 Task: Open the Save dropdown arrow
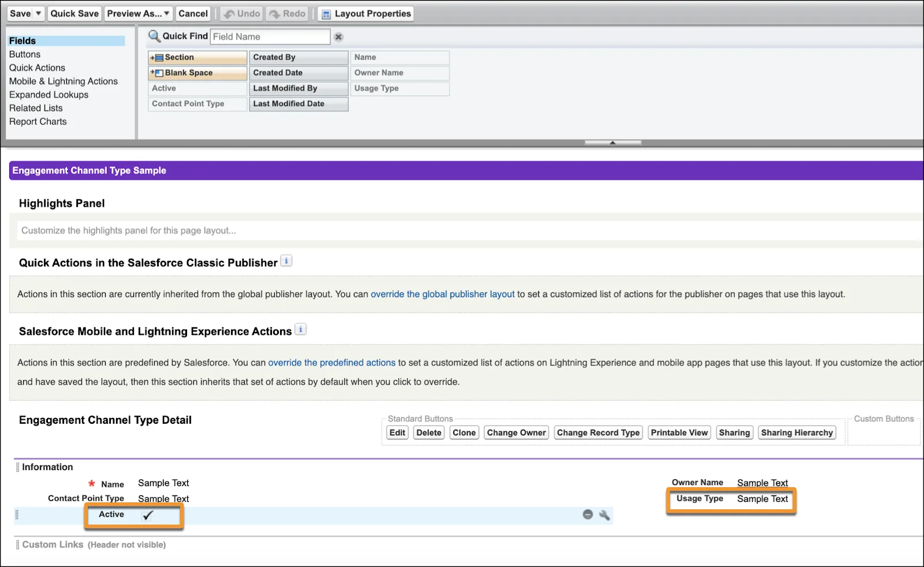point(39,14)
